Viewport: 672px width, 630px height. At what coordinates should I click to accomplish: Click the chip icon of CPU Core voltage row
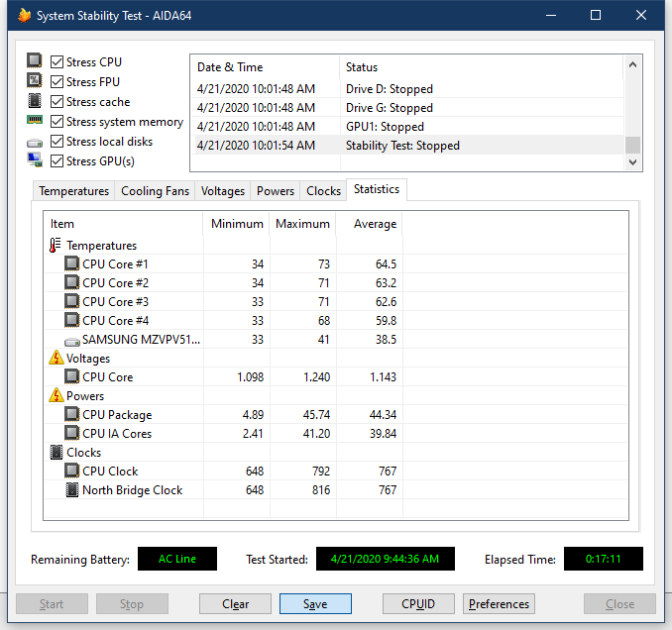point(71,376)
